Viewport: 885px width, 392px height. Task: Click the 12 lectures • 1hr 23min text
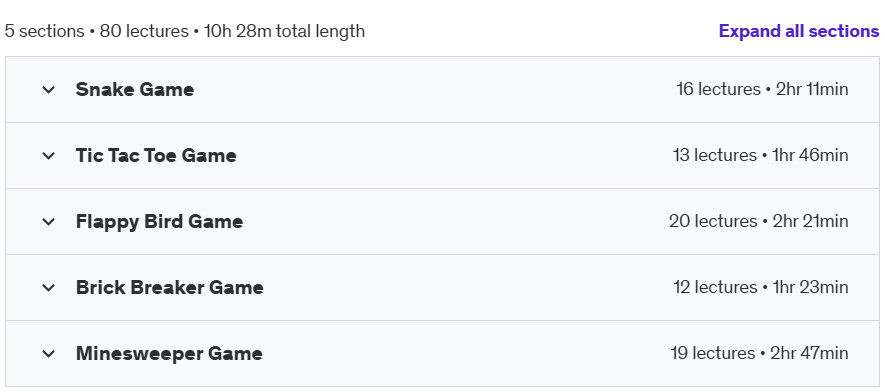[761, 287]
